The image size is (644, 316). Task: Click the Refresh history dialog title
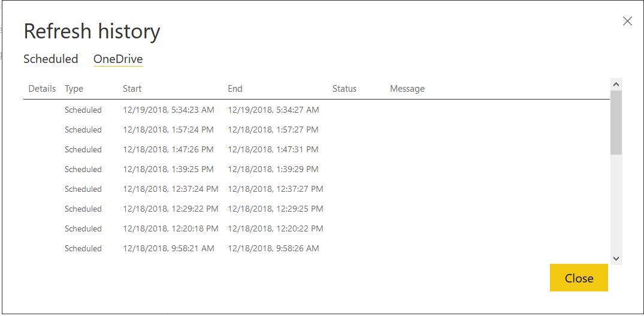click(92, 32)
